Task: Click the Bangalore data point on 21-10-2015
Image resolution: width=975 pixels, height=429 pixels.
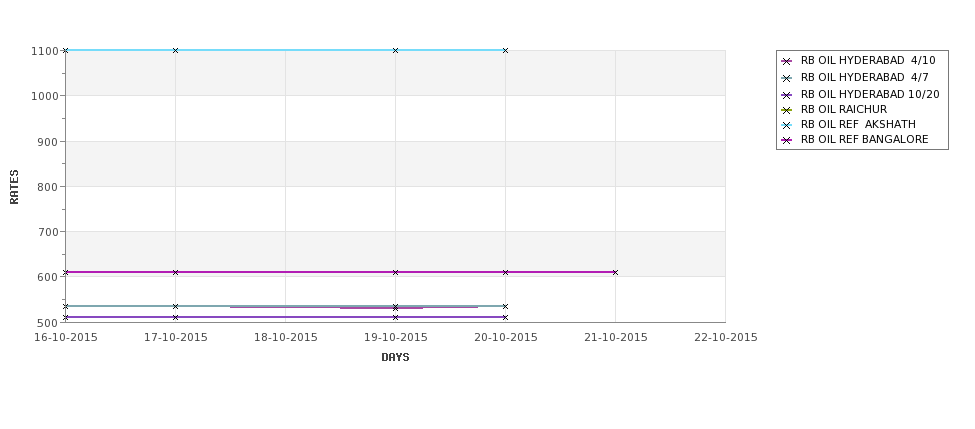Action: [x=615, y=272]
